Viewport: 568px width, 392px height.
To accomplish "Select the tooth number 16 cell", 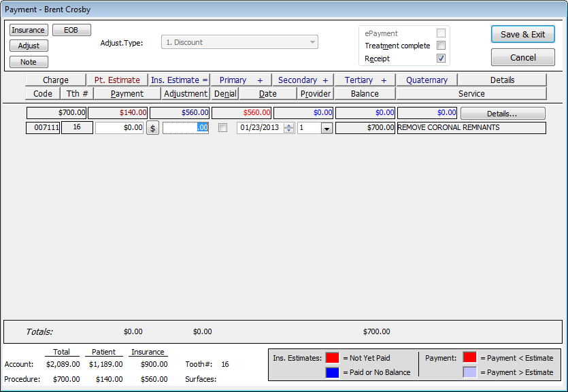I will [x=77, y=127].
